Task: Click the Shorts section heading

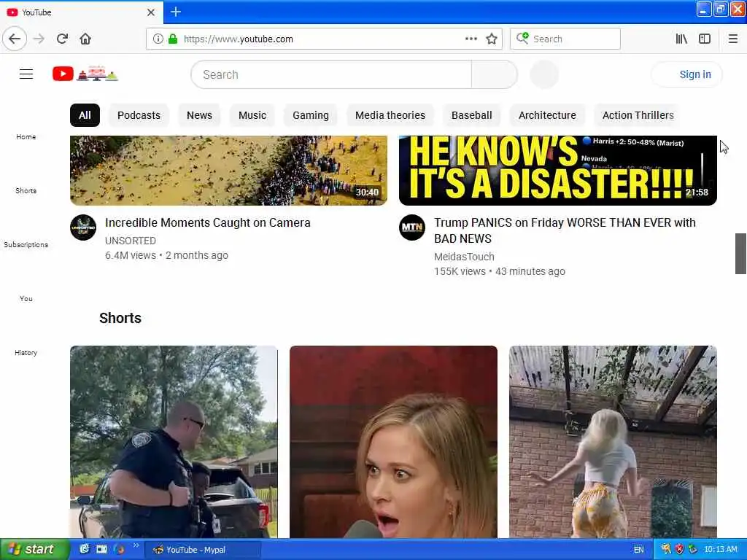Action: tap(120, 318)
